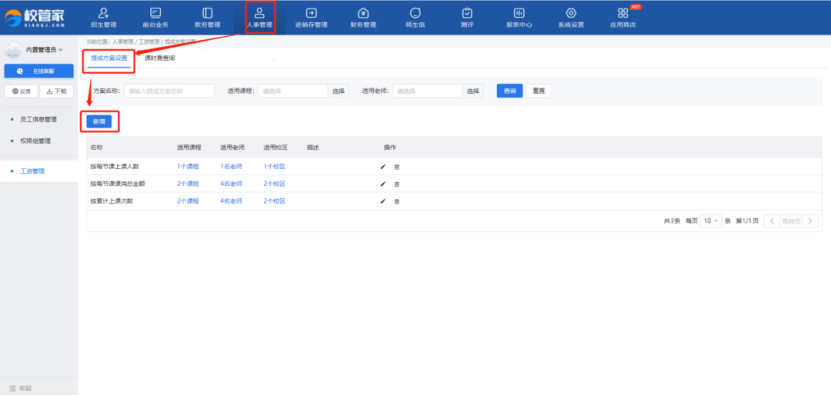This screenshot has height=396, width=831.
Task: Open the 教务管理 module icon
Action: (x=207, y=13)
